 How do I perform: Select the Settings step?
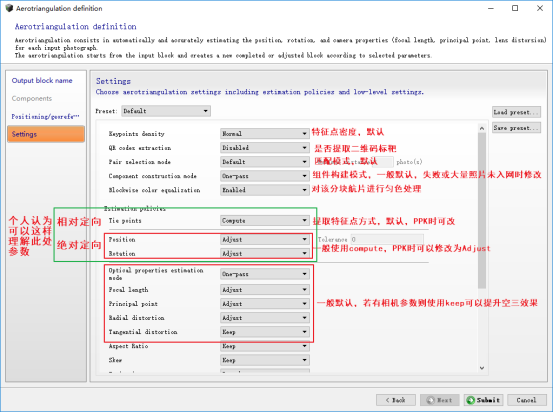coord(46,134)
